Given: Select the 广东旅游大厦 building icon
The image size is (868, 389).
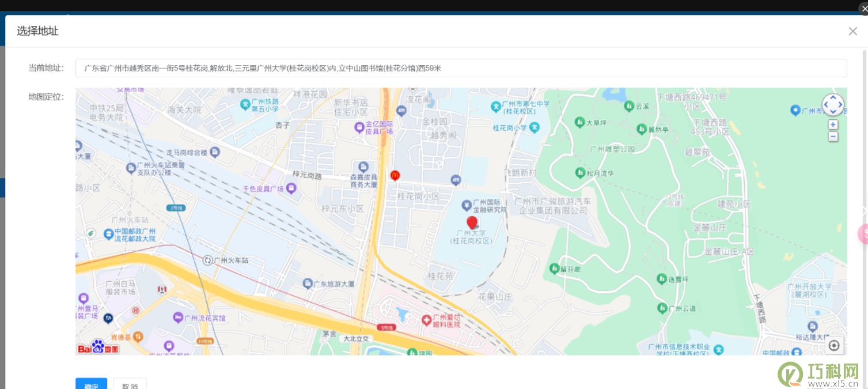Looking at the screenshot, I should pos(308,284).
